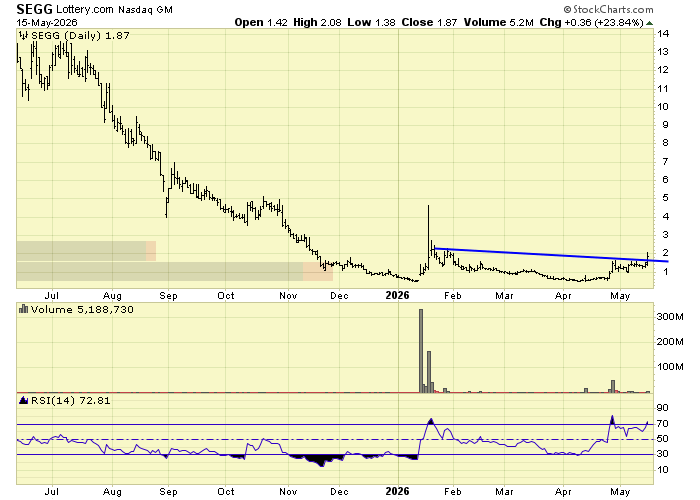Click the Mar label under the price chart
The height and width of the screenshot is (500, 700).
(504, 296)
